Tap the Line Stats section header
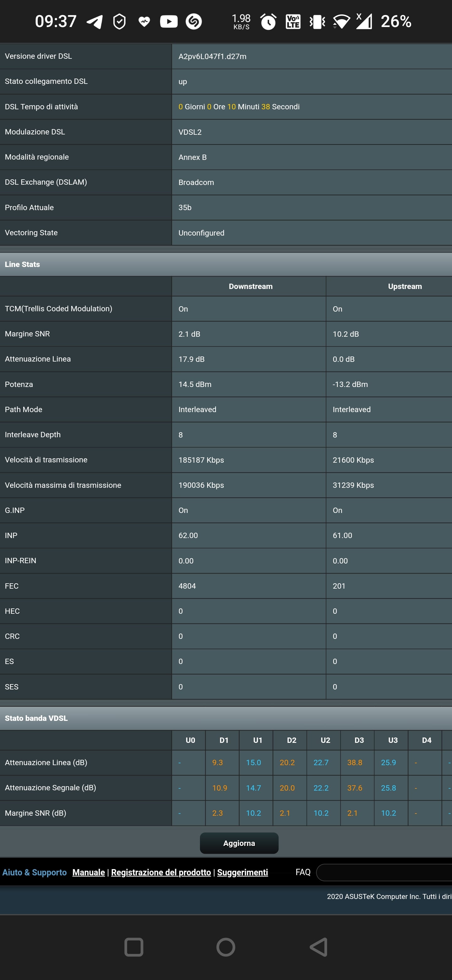 22,264
